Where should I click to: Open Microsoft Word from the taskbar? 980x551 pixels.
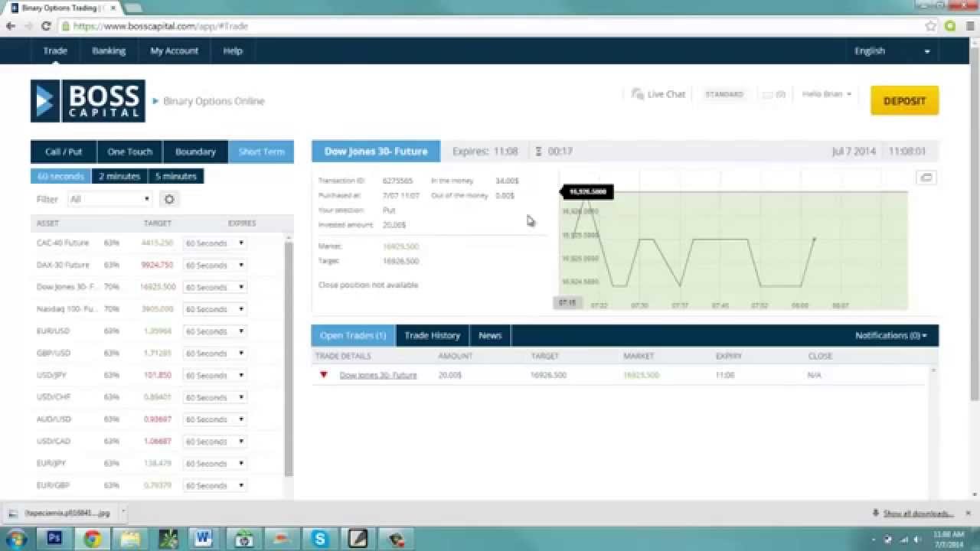(204, 539)
